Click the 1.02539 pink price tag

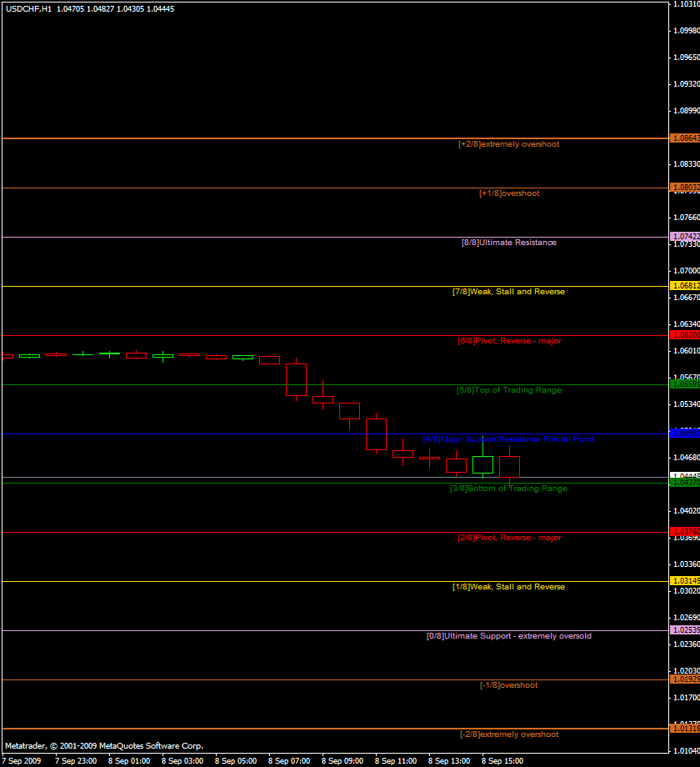pos(685,630)
